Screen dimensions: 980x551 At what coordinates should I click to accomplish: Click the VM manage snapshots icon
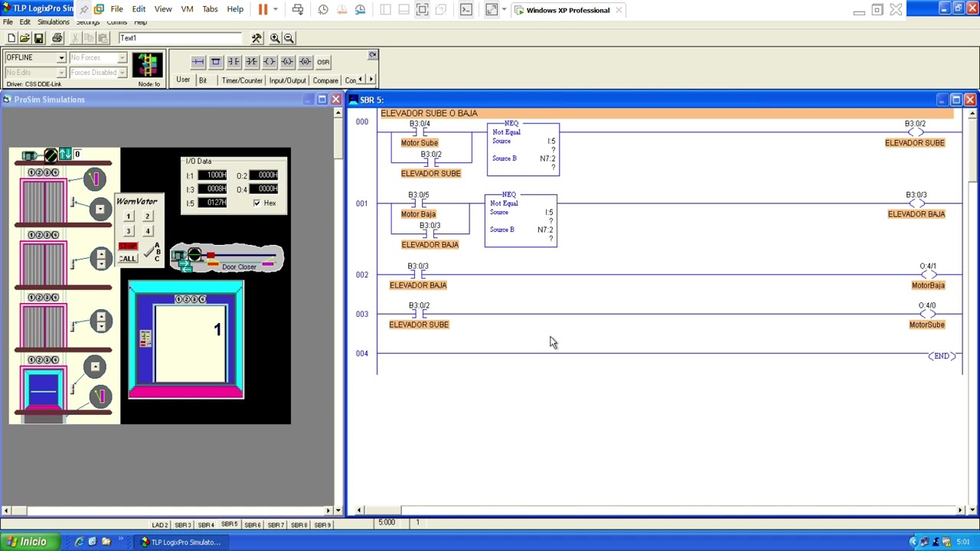click(360, 10)
